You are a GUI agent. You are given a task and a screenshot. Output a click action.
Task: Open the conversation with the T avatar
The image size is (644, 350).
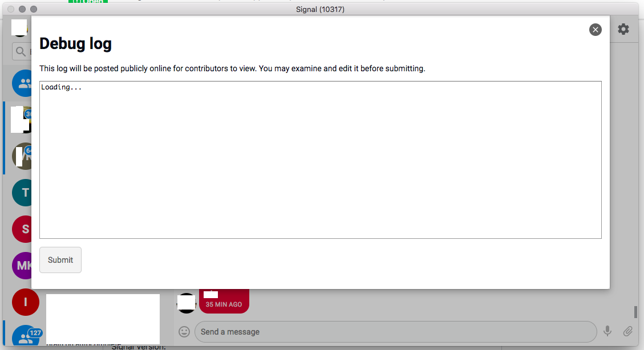23,192
